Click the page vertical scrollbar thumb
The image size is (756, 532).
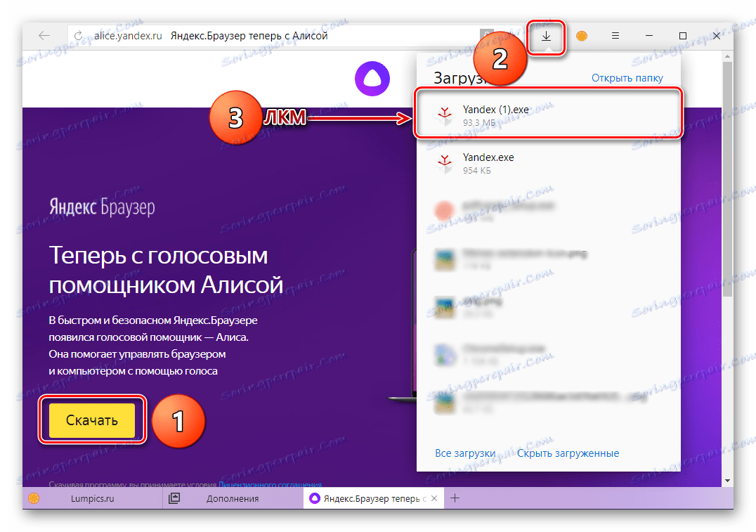[x=727, y=179]
